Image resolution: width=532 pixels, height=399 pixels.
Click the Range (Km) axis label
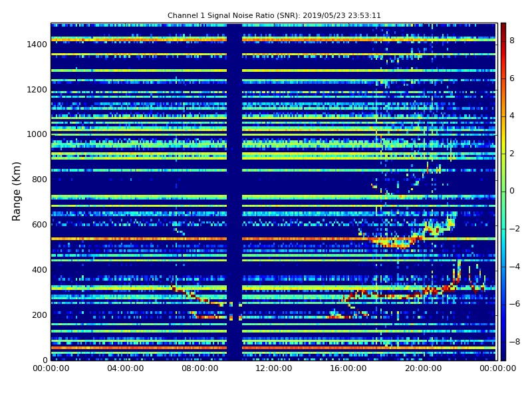click(16, 192)
